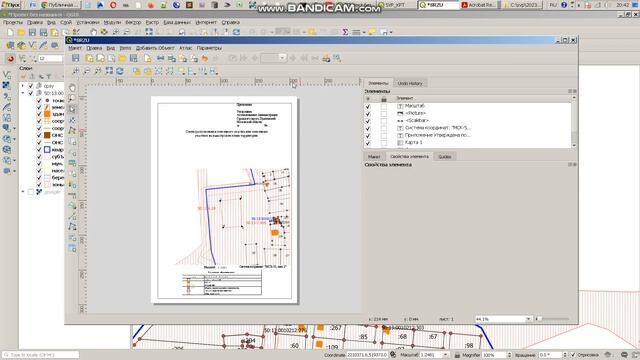Image resolution: width=640 pixels, height=360 pixels.
Task: Select the Zoom magnifier tool in layout toolbox
Action: [72, 98]
